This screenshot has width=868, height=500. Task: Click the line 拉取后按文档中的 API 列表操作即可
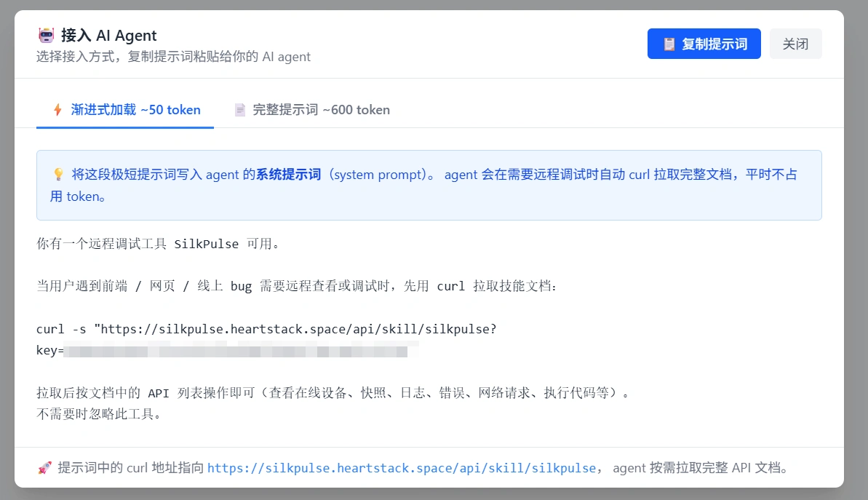(333, 392)
